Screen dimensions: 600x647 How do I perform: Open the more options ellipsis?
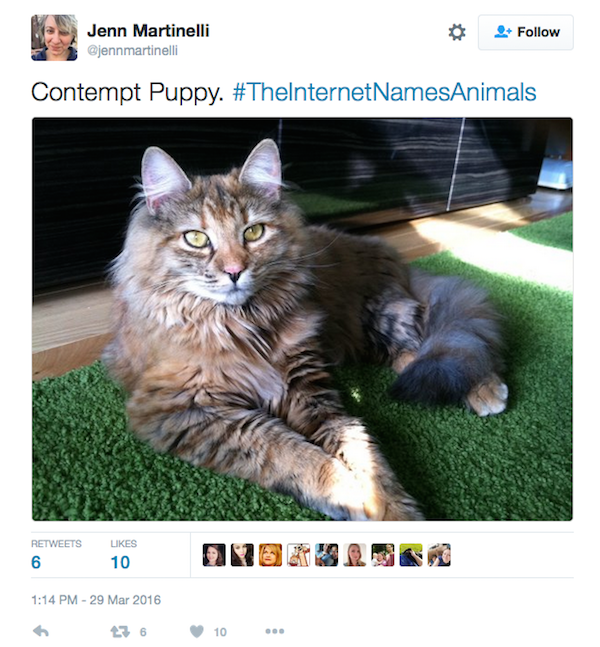click(275, 631)
